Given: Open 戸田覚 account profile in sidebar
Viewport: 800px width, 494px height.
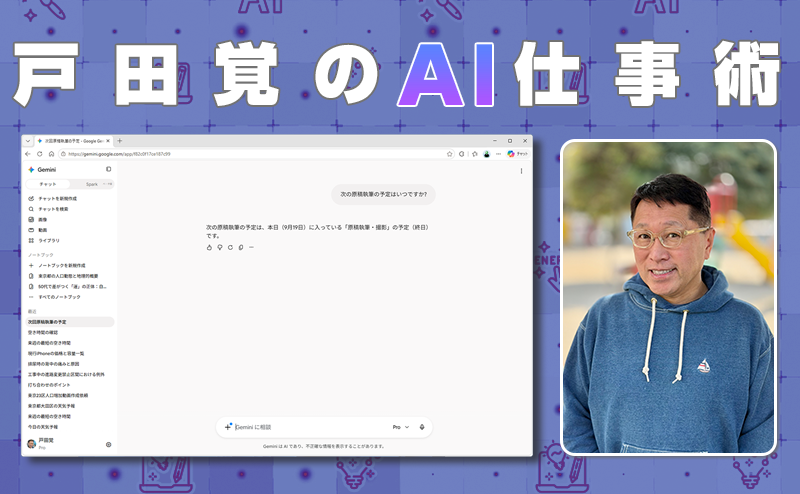Looking at the screenshot, I should pos(41,443).
